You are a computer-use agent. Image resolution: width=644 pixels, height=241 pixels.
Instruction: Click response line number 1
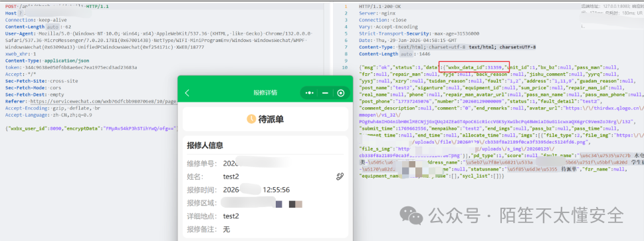tap(346, 7)
